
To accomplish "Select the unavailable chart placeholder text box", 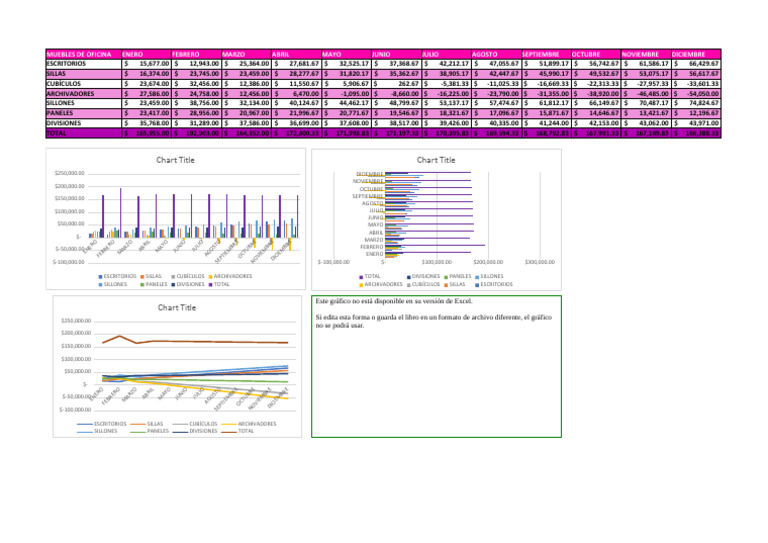I will point(439,364).
